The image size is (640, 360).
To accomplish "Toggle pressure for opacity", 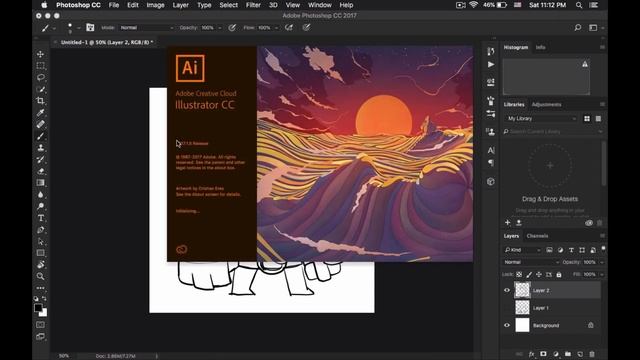I will (x=232, y=27).
